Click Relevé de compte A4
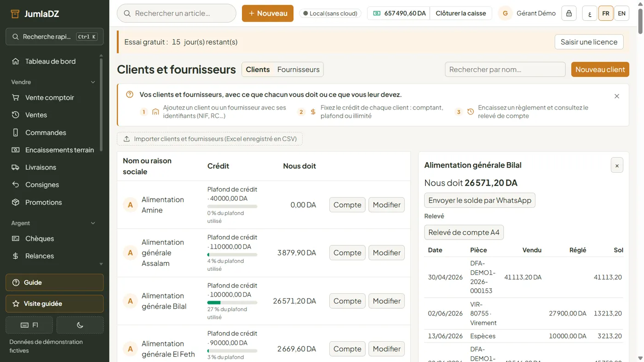This screenshot has height=362, width=644. (x=464, y=233)
